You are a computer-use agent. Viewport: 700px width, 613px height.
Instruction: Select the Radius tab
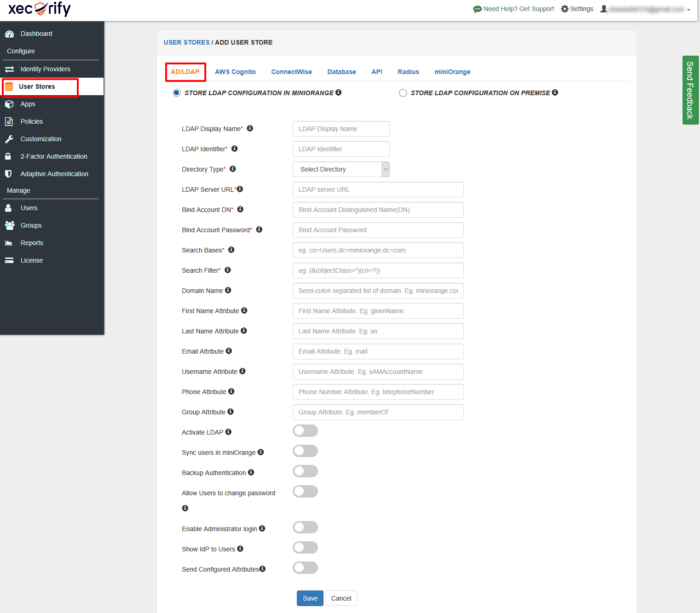point(408,72)
